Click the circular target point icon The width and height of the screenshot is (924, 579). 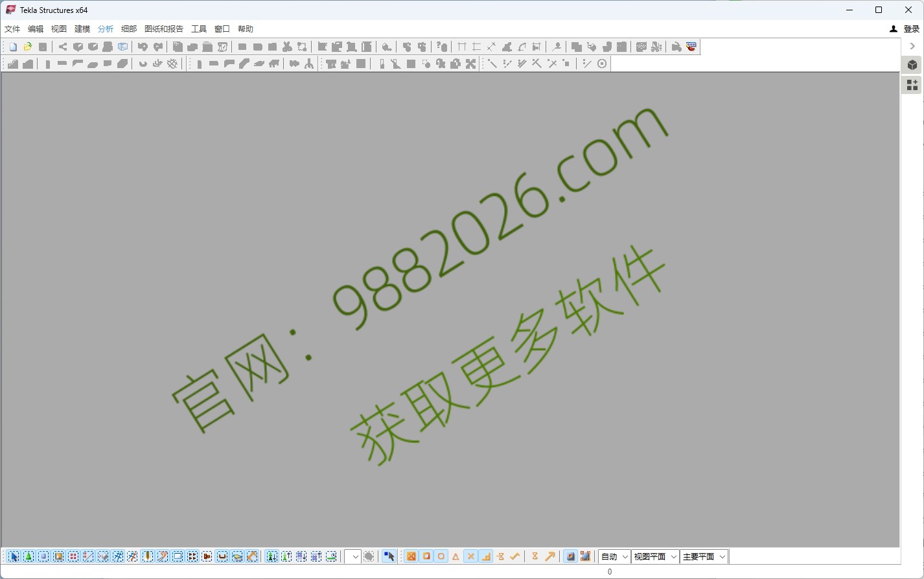pos(602,64)
